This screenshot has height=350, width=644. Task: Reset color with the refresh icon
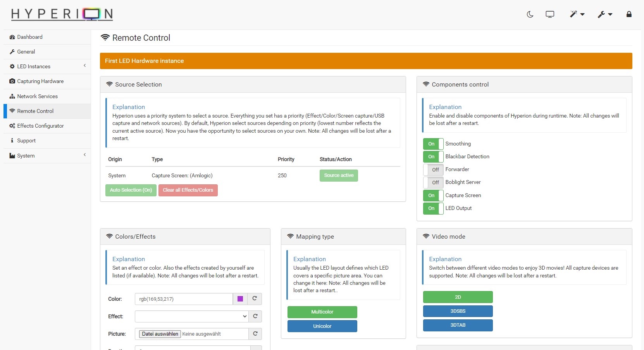[x=255, y=299]
